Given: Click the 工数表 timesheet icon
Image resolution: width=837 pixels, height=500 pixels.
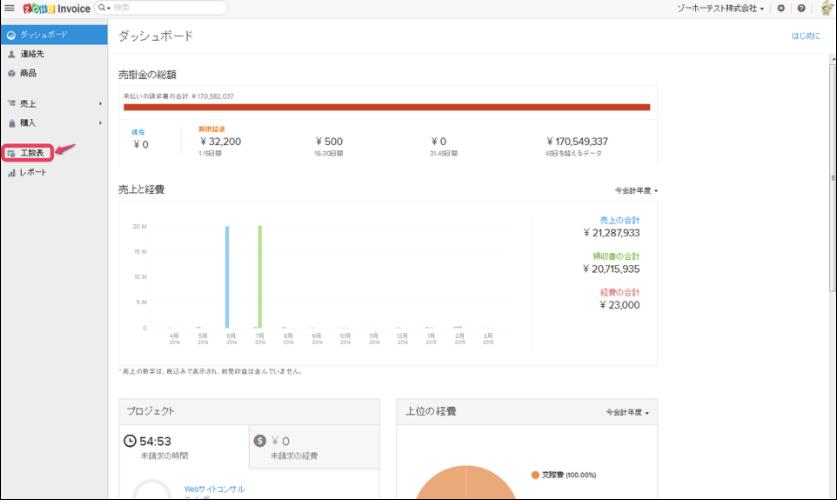Looking at the screenshot, I should 11,154.
